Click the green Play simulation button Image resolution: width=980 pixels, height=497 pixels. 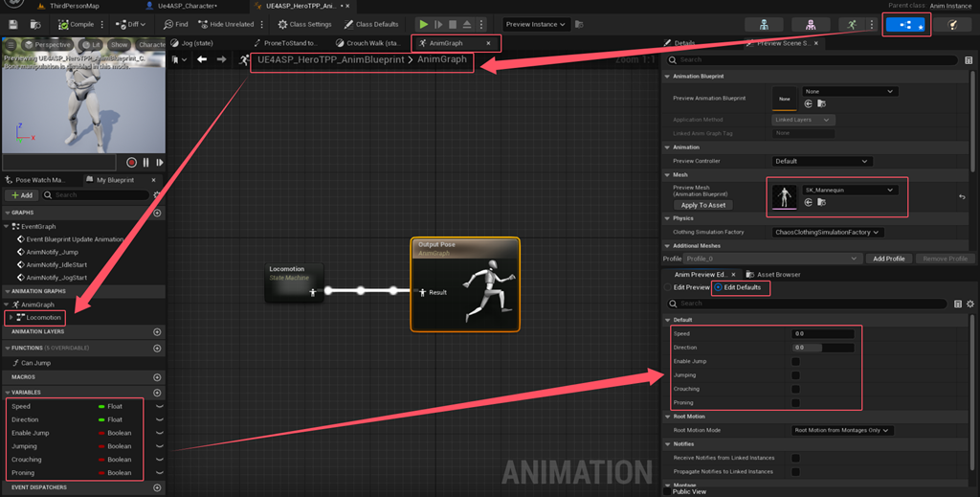pyautogui.click(x=424, y=24)
